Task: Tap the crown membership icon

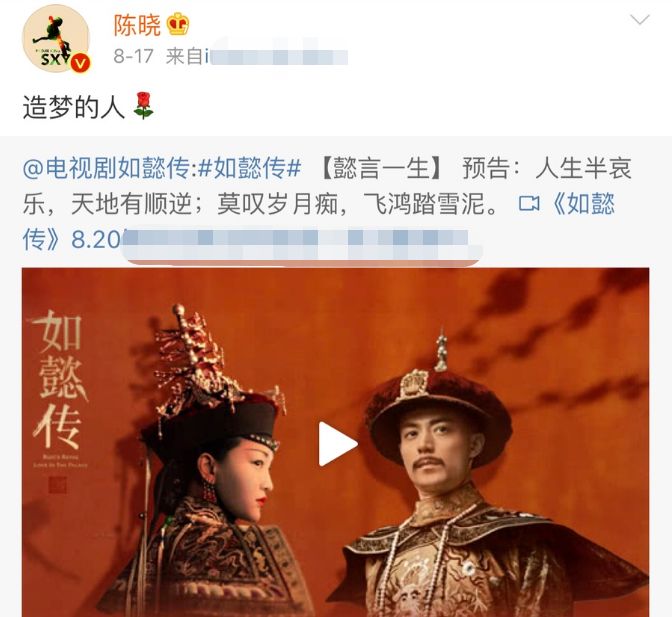Action: pos(177,24)
